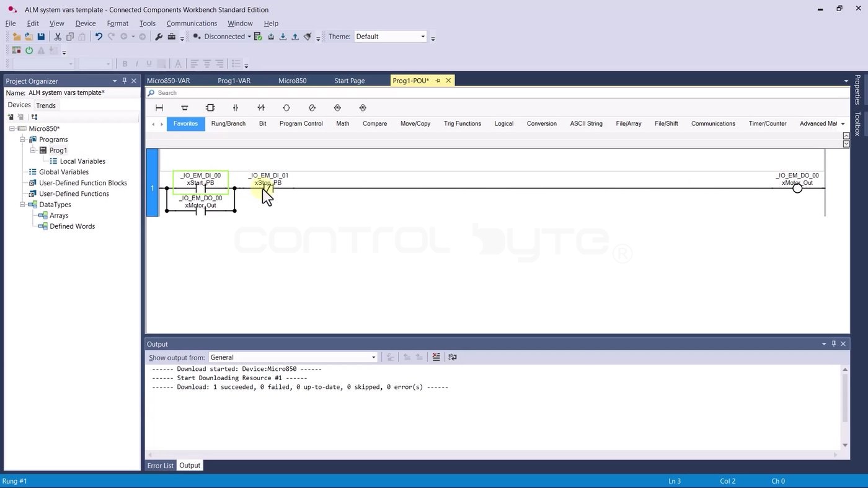The height and width of the screenshot is (488, 868).
Task: Click the build verify icon with green check
Action: pos(258,37)
